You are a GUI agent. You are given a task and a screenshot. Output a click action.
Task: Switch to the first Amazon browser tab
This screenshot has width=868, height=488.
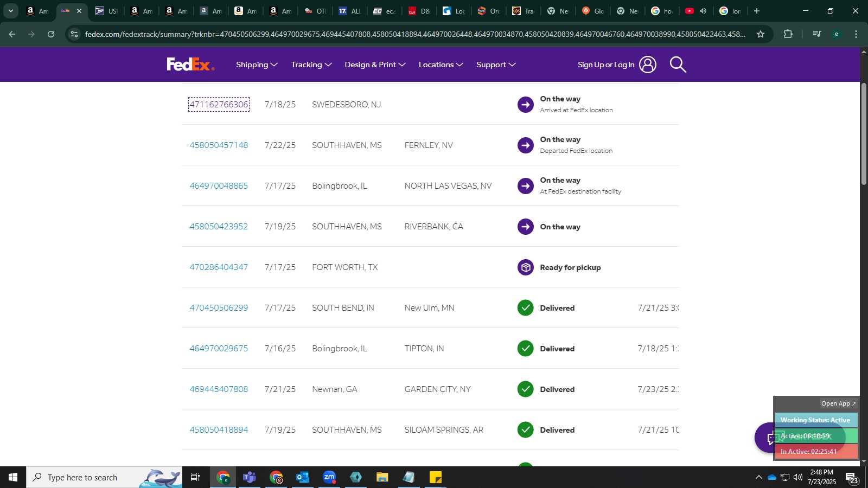tap(37, 11)
